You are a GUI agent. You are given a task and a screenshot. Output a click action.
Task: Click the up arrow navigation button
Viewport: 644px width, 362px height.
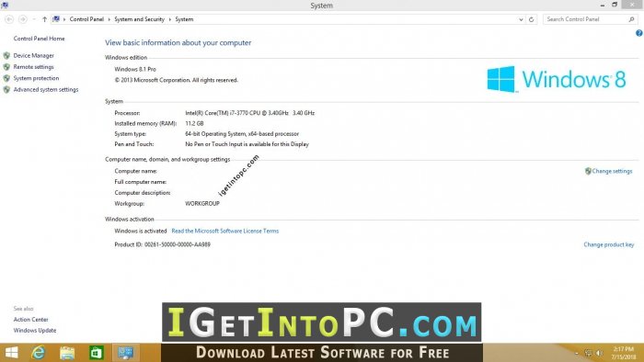coord(44,19)
